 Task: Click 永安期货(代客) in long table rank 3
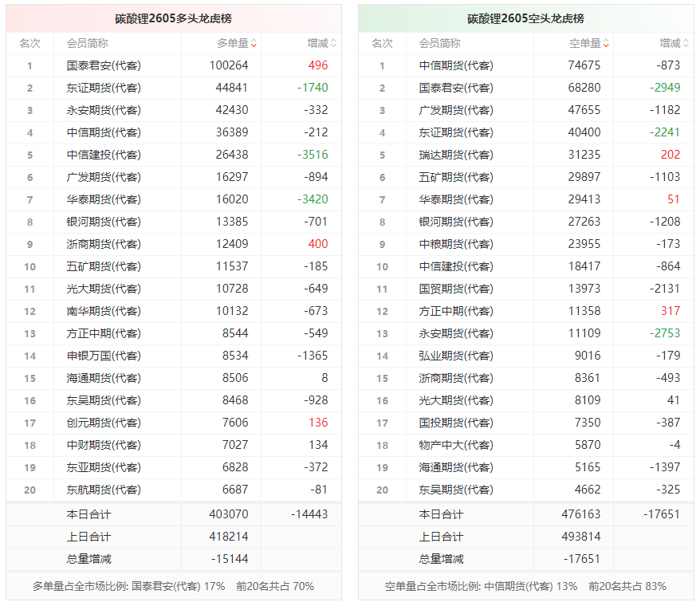(x=104, y=110)
